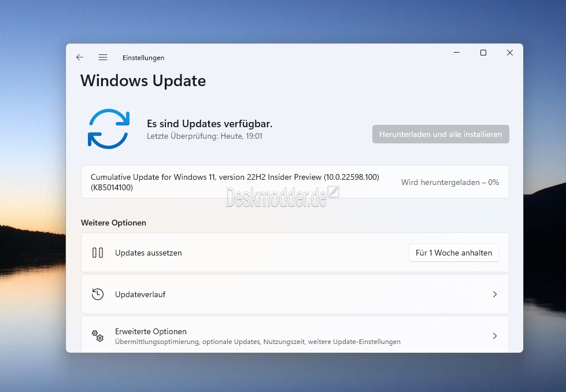Open Updateverlauf
The width and height of the screenshot is (566, 392).
pos(295,294)
